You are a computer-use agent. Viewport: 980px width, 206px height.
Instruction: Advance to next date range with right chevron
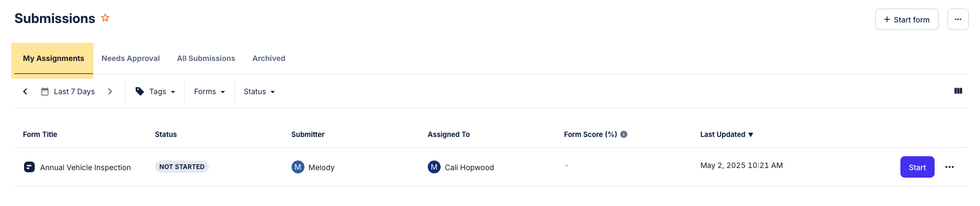pyautogui.click(x=110, y=91)
